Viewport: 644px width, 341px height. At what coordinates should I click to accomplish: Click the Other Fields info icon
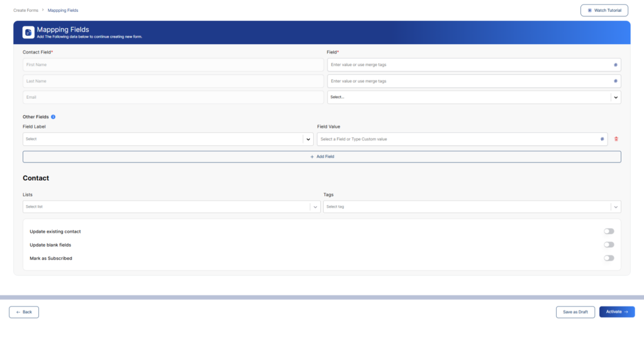tap(53, 117)
